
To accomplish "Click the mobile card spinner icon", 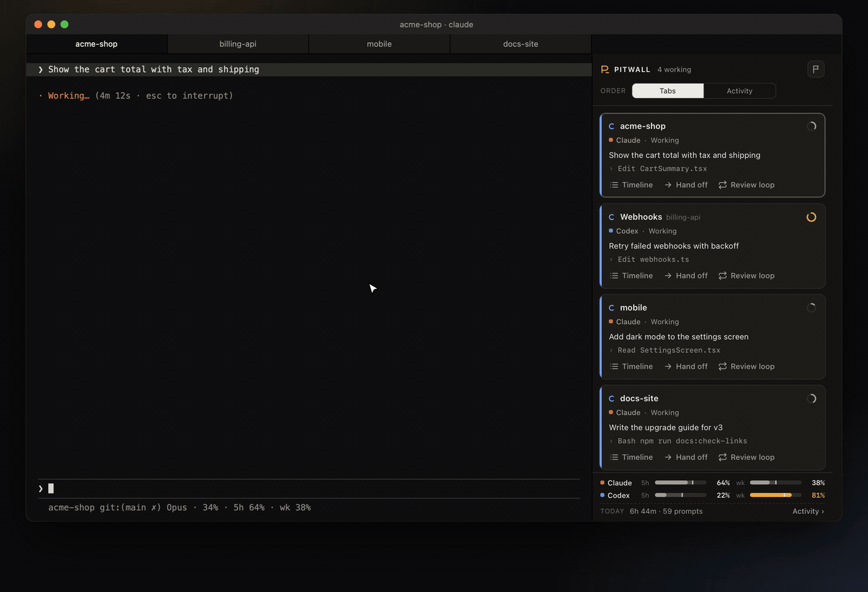I will point(811,308).
